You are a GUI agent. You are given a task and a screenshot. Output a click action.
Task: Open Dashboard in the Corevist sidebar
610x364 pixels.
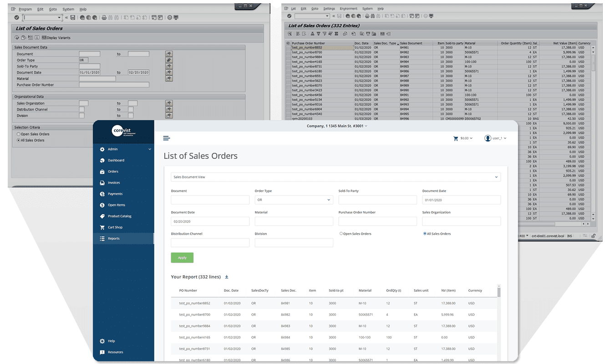coord(116,160)
